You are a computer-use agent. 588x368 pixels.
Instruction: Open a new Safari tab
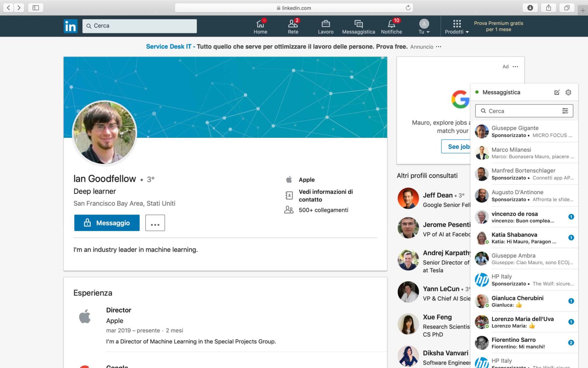pos(583,10)
